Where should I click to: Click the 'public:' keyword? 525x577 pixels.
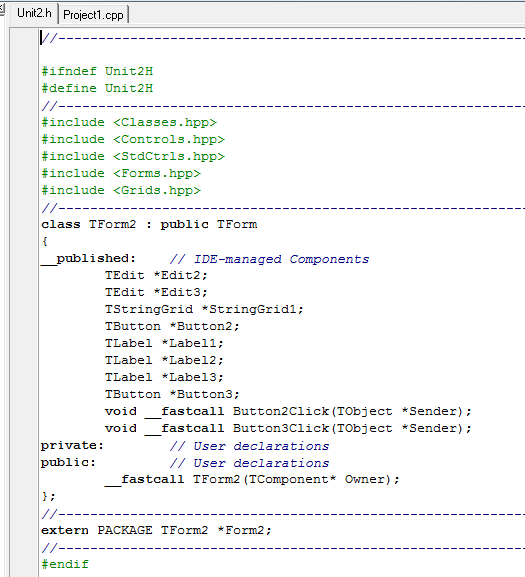coord(68,463)
